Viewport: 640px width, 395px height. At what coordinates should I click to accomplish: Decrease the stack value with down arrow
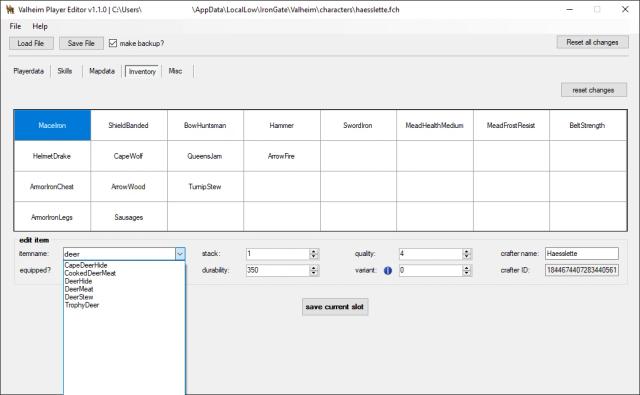point(313,257)
